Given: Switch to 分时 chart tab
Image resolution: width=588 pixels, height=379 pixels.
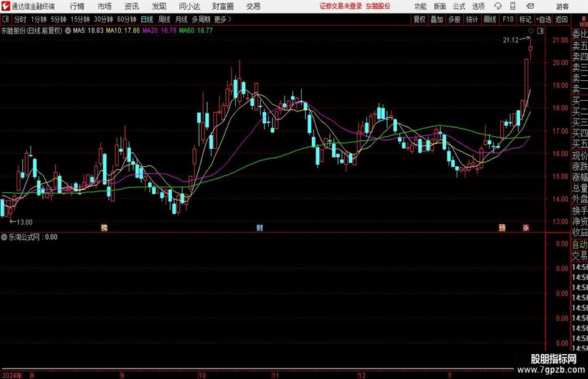Looking at the screenshot, I should [x=21, y=19].
